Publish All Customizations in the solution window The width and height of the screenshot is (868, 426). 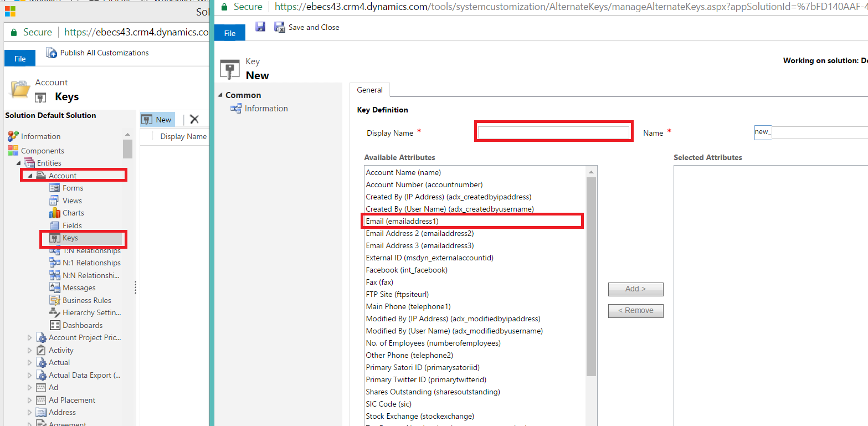tap(97, 53)
